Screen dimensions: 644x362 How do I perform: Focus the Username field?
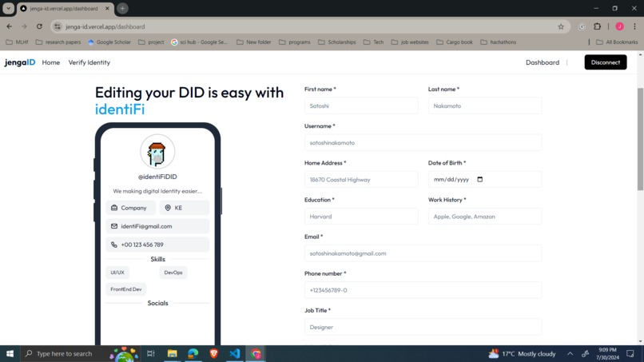point(423,142)
